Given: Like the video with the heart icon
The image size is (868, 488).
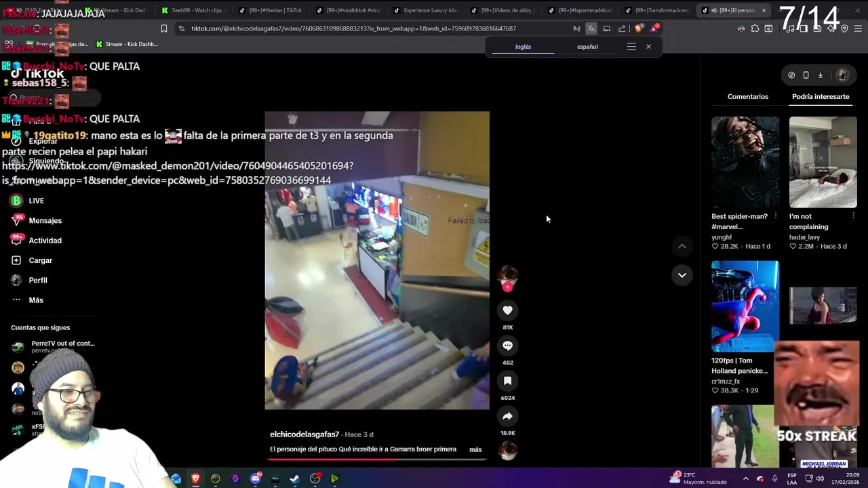Looking at the screenshot, I should (x=507, y=310).
